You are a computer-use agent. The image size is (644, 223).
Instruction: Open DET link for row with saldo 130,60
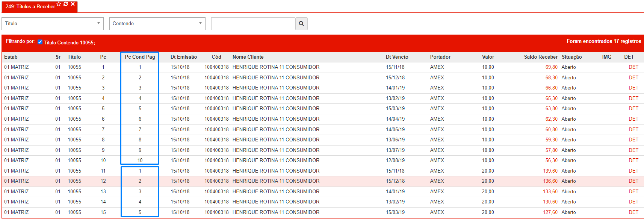(x=633, y=202)
